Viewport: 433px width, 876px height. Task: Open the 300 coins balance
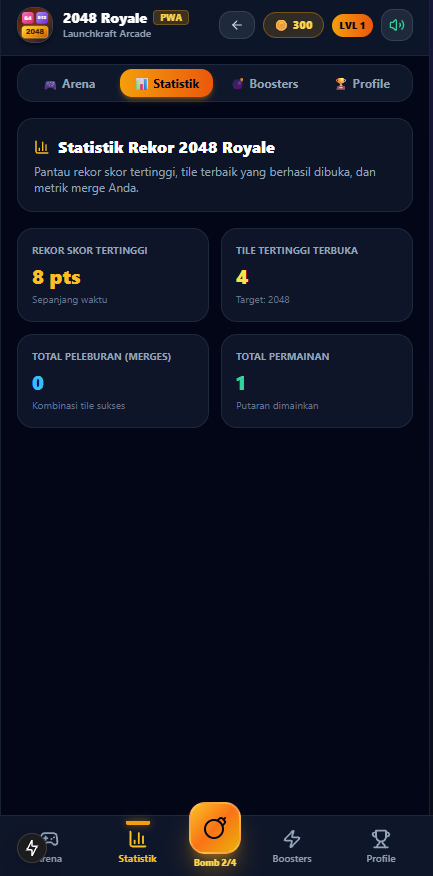point(293,25)
